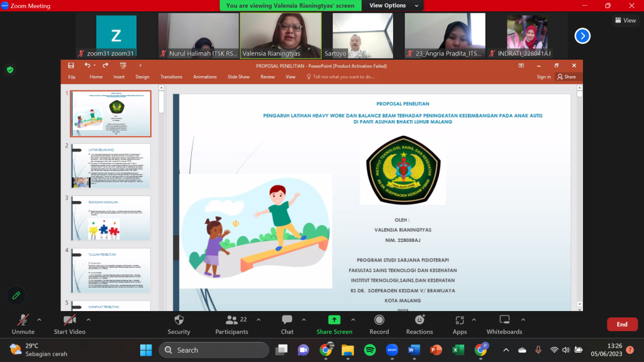Select slide 4 Tujuan Penelitian thumbnail
Viewport: 644px width, 362px height.
111,270
